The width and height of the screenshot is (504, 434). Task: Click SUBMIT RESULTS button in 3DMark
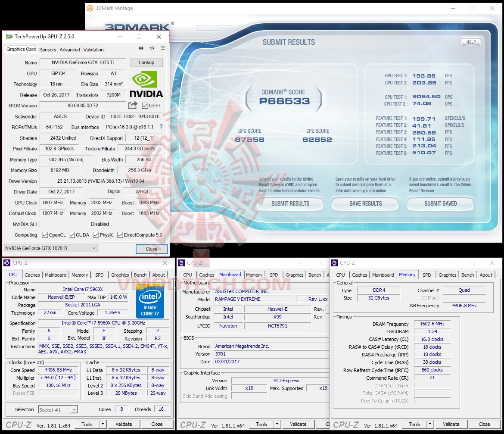290,203
